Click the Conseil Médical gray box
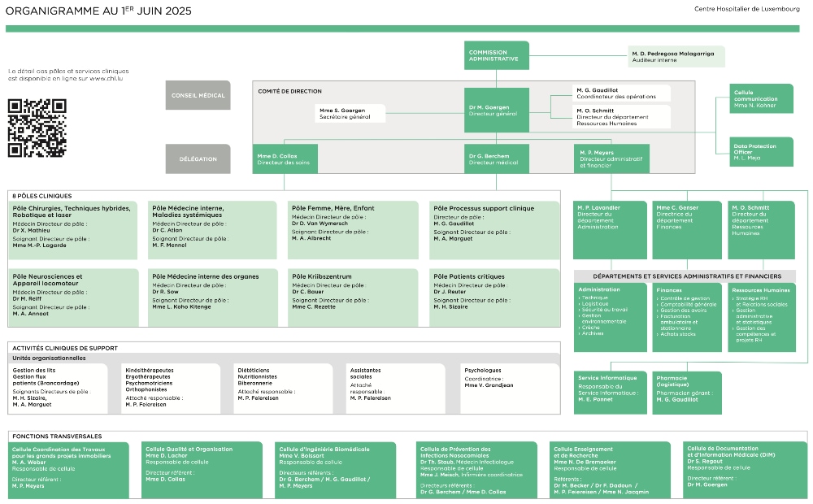The image size is (813, 504). [198, 95]
